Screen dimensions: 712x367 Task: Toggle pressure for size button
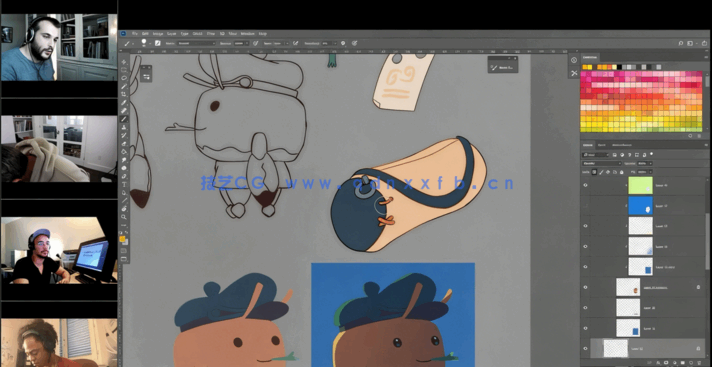pos(354,43)
